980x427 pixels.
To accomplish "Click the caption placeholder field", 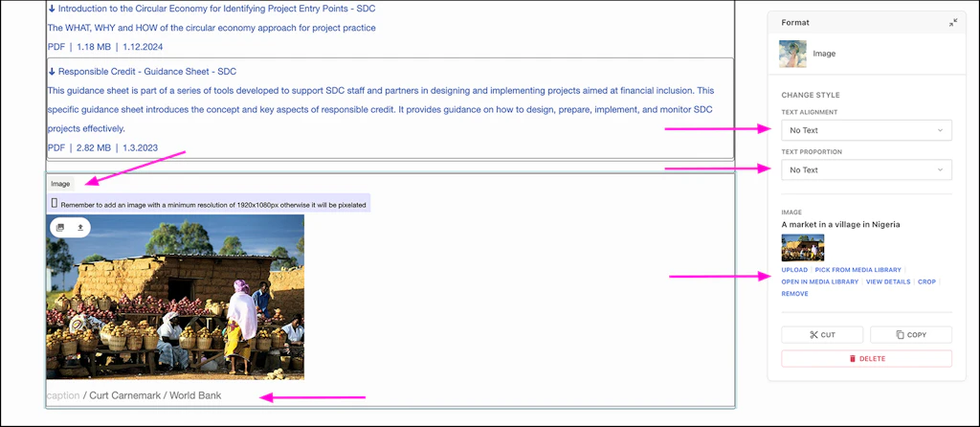I will coord(63,395).
